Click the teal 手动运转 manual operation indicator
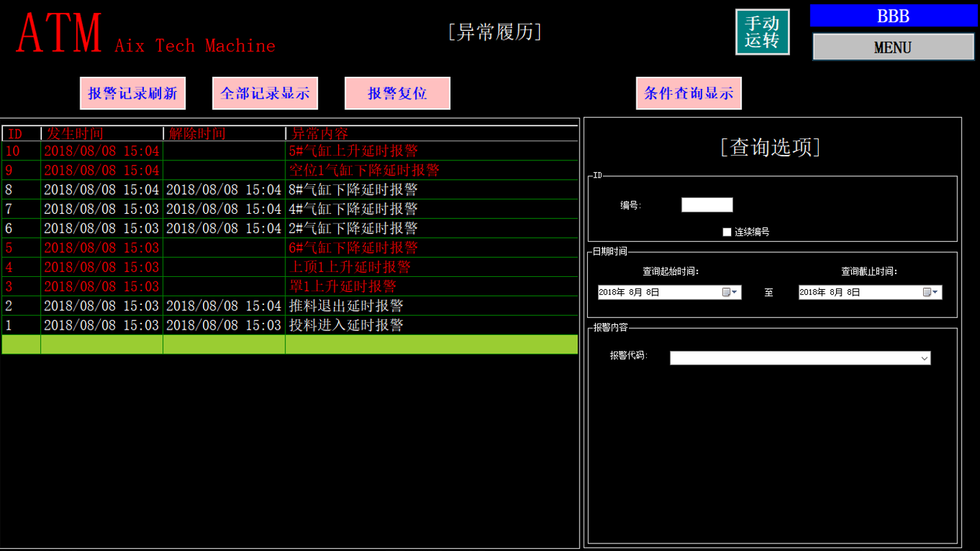980x551 pixels. click(762, 32)
